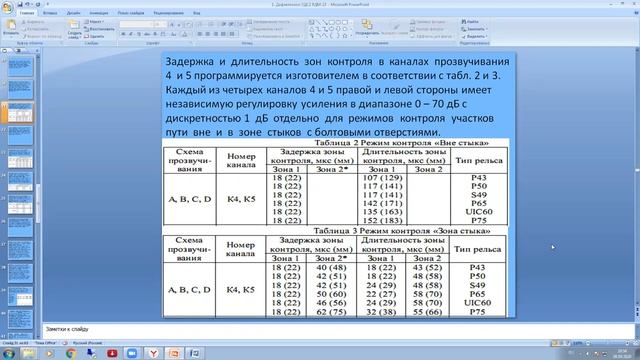Open the font size combo box
This screenshot has height=360, width=640.
(160, 24)
